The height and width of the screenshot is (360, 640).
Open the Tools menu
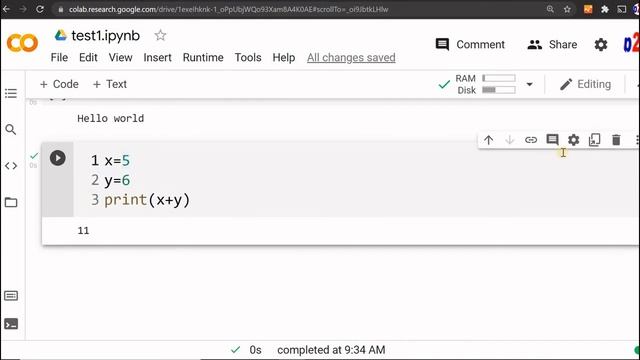click(x=248, y=58)
